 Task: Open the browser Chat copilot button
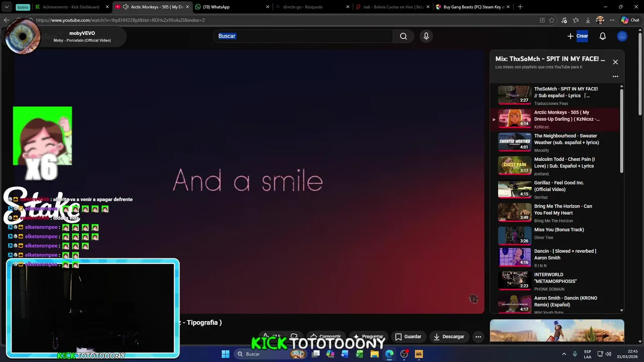tap(630, 20)
